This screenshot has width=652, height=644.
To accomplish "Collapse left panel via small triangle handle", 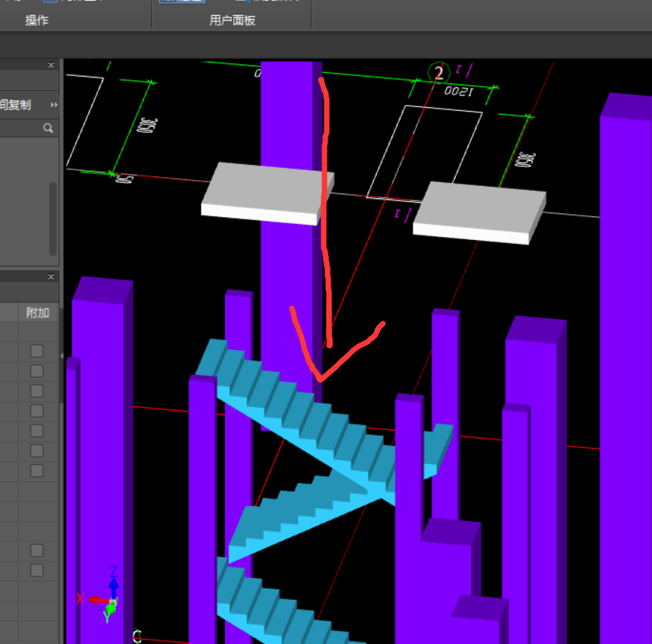I will [62, 356].
